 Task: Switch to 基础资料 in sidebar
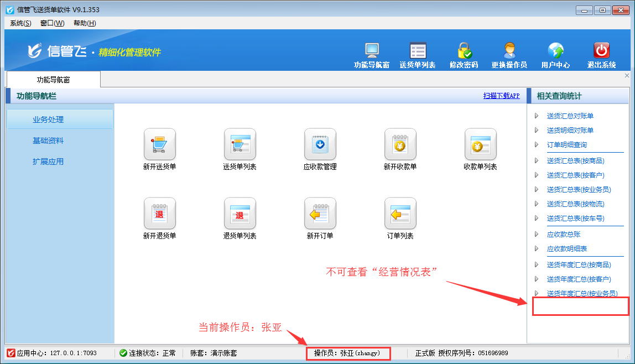point(48,141)
